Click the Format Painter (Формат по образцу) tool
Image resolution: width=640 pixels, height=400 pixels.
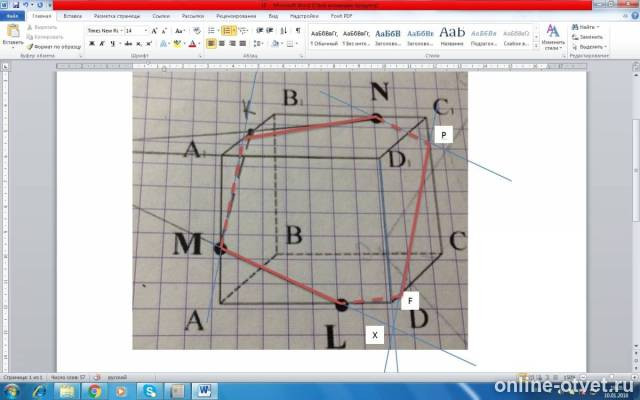(57, 47)
